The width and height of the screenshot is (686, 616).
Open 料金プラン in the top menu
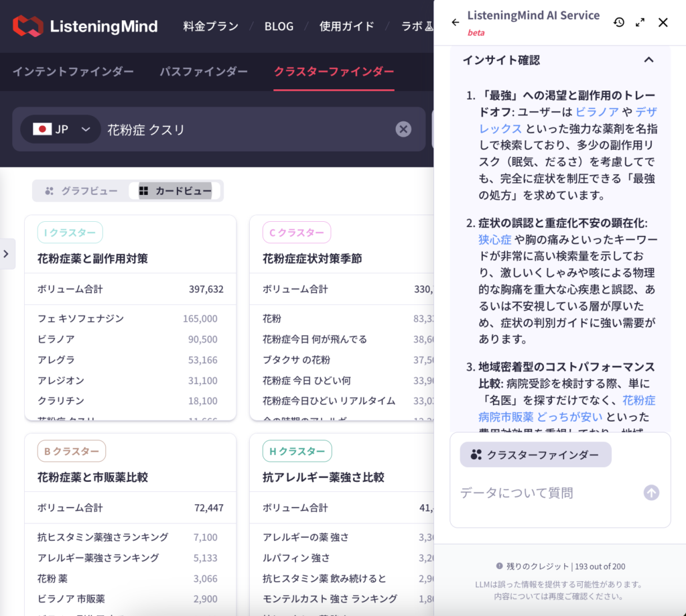(210, 26)
